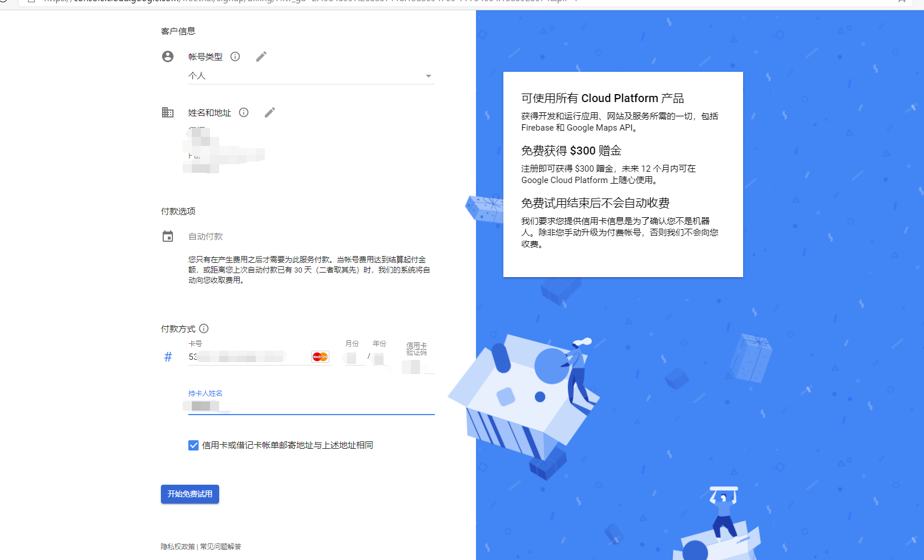The height and width of the screenshot is (560, 924).
Task: Uncheck 信用卡或借记卡帐单邮寄地址与上述地址相同 checkbox
Action: [x=193, y=445]
